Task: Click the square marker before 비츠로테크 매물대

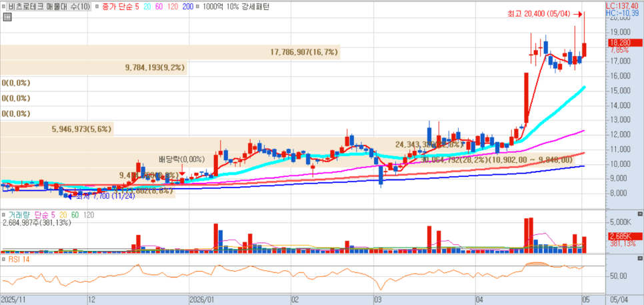Action: pyautogui.click(x=5, y=7)
